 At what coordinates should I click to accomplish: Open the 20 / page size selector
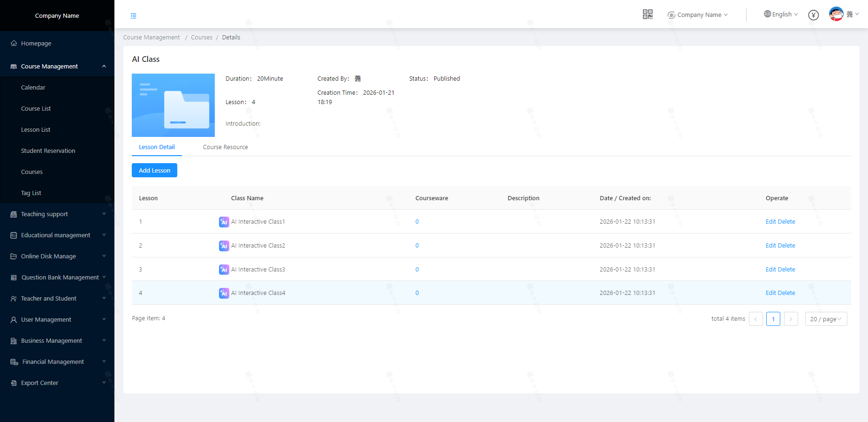click(x=826, y=319)
